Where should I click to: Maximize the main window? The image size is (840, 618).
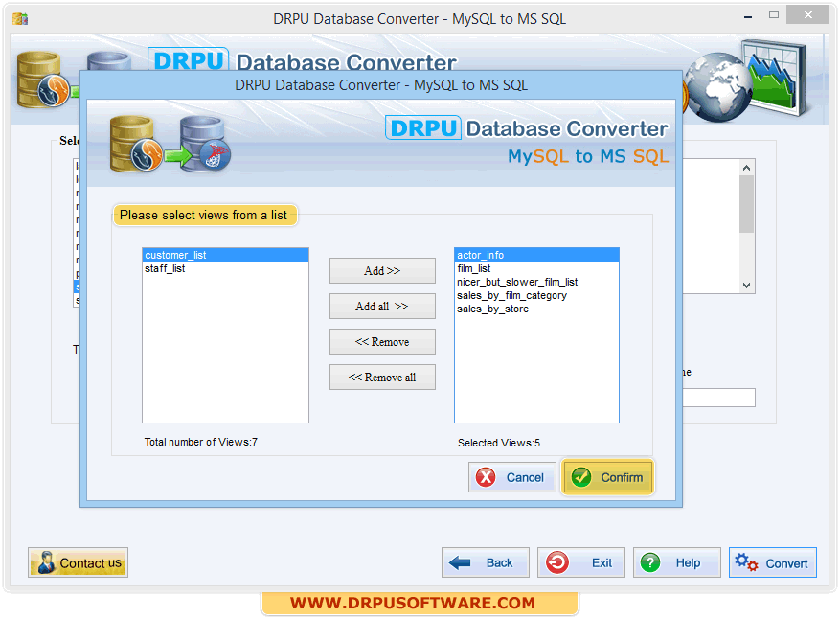pos(774,15)
